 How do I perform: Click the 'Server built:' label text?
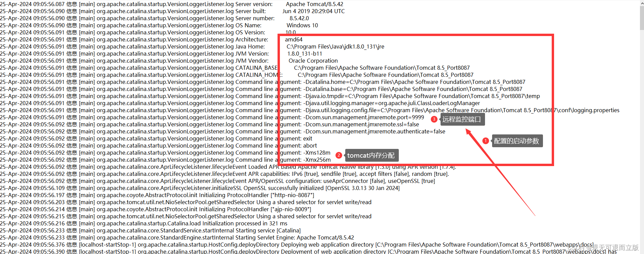pyautogui.click(x=251, y=11)
